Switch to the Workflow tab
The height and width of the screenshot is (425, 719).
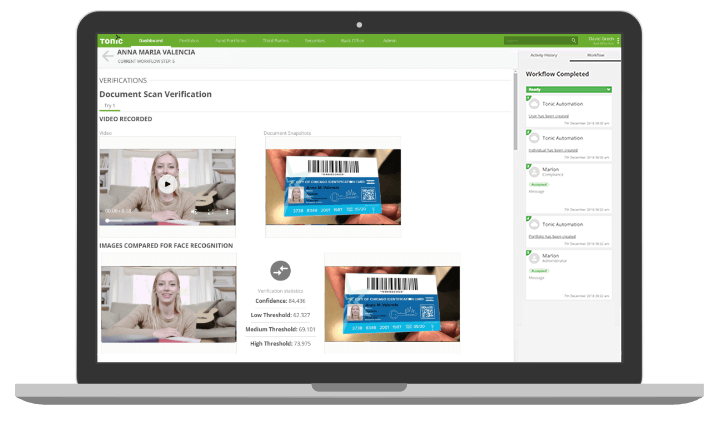coord(594,57)
